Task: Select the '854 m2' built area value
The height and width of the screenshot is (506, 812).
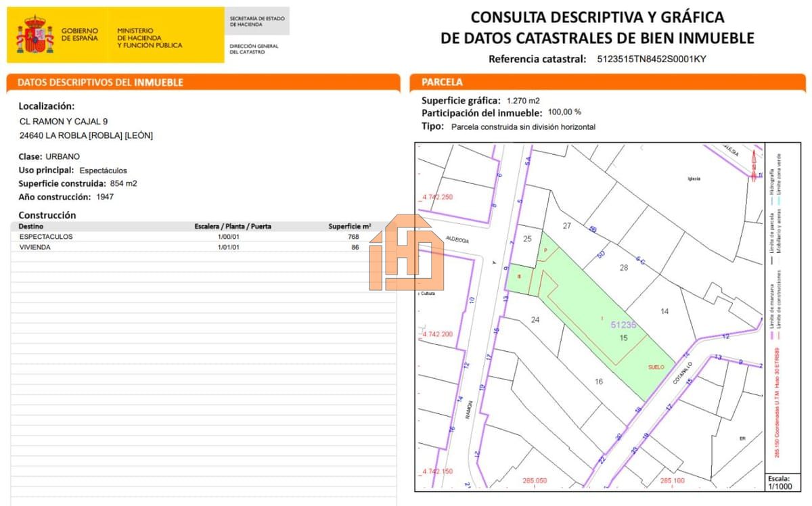Action: (x=124, y=183)
